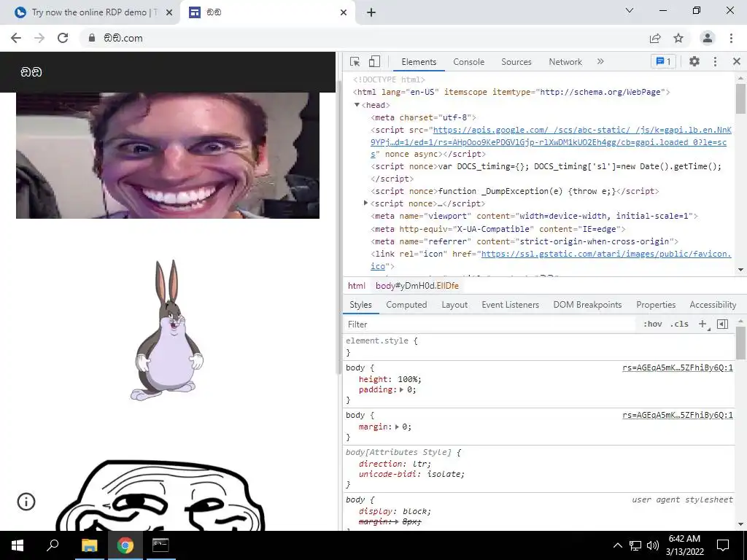The width and height of the screenshot is (747, 560).
Task: Click the height: 100% declaration value
Action: tap(410, 379)
